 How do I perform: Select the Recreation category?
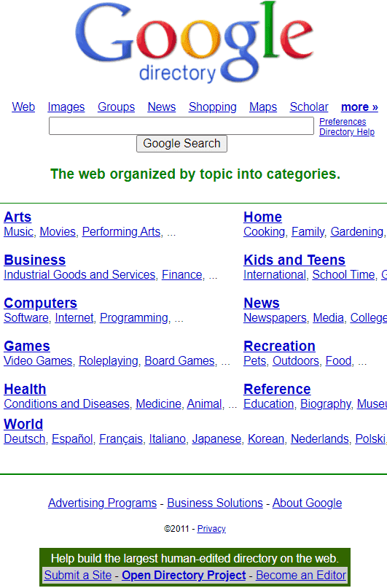[x=279, y=346]
